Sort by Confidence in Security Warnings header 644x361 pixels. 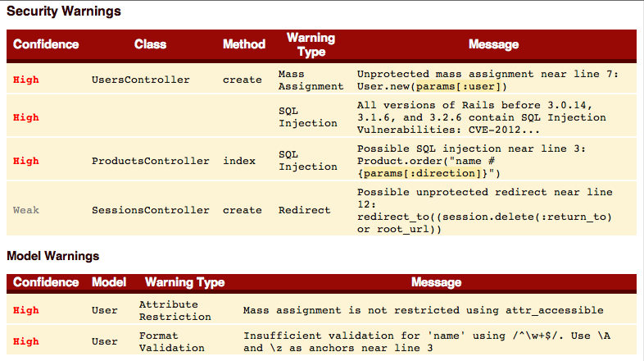coord(46,44)
